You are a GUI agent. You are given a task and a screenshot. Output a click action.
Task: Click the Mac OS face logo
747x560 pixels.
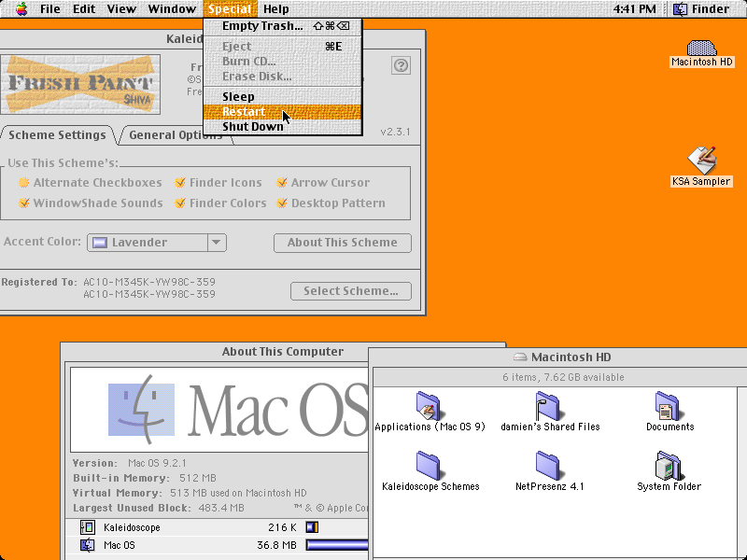click(141, 410)
